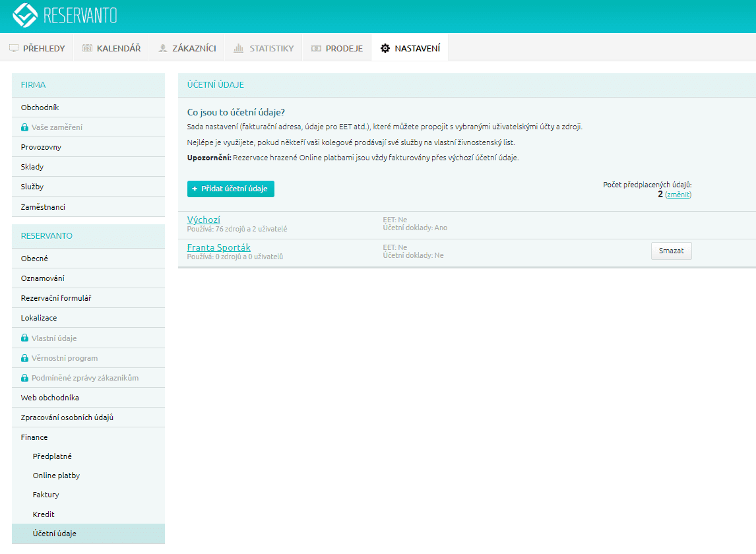The image size is (756, 554).
Task: Click the Nastavení gear icon
Action: (x=385, y=48)
